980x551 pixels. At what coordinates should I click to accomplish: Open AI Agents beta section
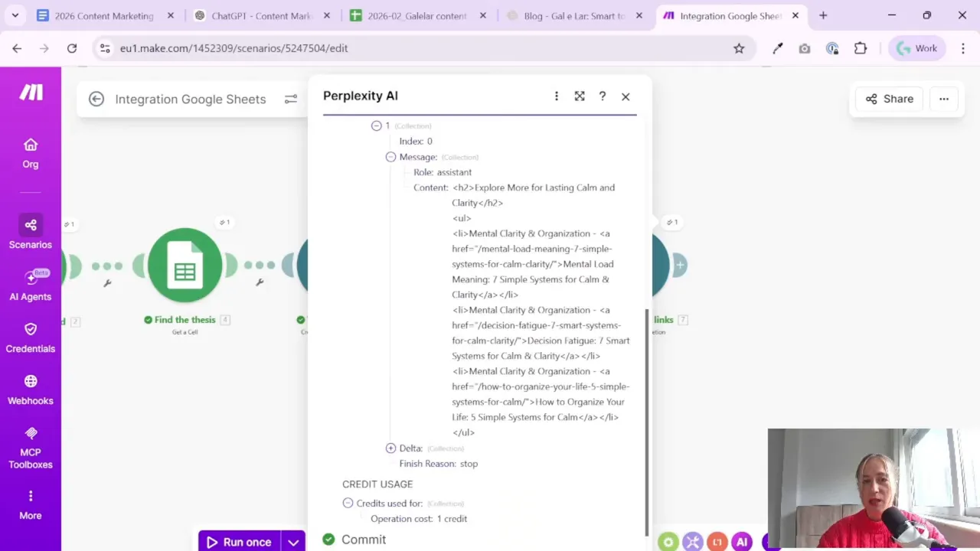(x=31, y=285)
